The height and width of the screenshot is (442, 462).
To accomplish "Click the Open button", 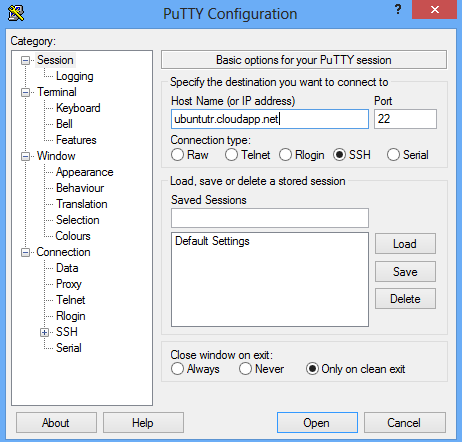I will [x=317, y=423].
